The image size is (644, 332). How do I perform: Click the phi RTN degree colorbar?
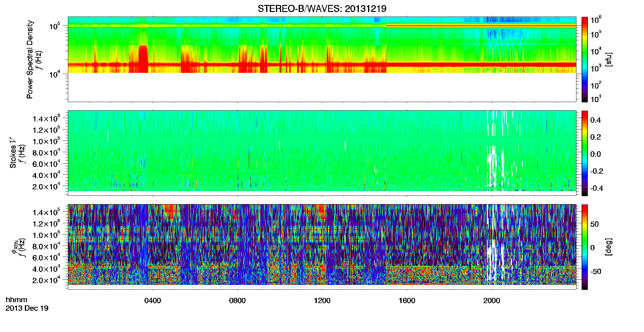click(x=585, y=247)
